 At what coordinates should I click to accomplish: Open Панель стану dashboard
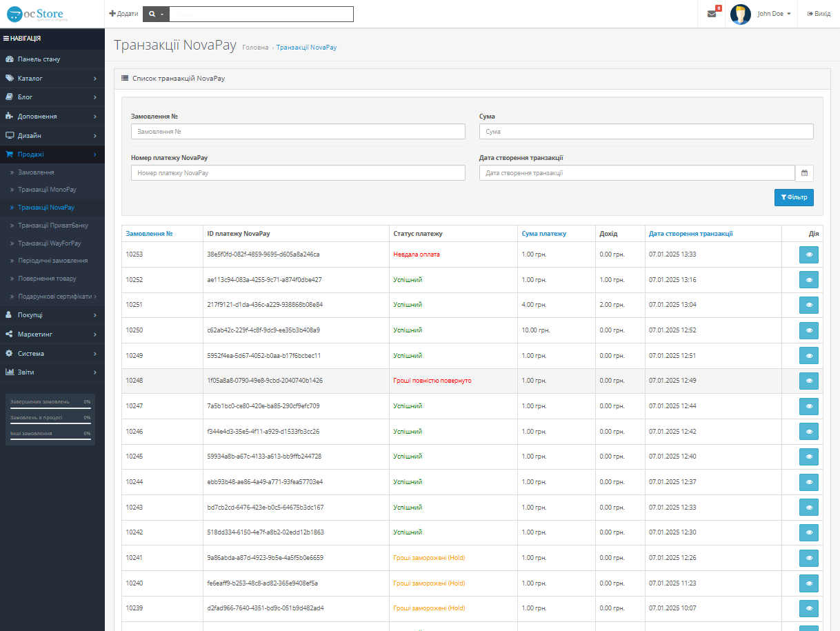point(52,59)
